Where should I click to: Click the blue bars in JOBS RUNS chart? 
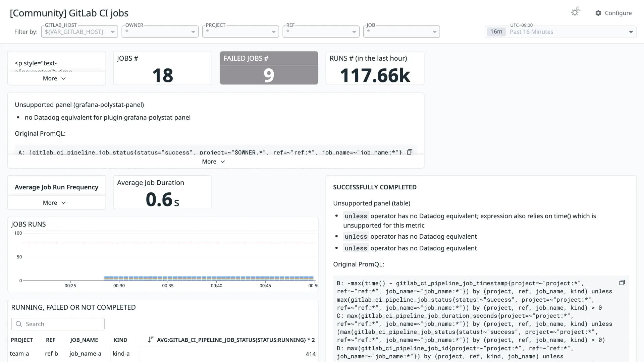coord(209,278)
